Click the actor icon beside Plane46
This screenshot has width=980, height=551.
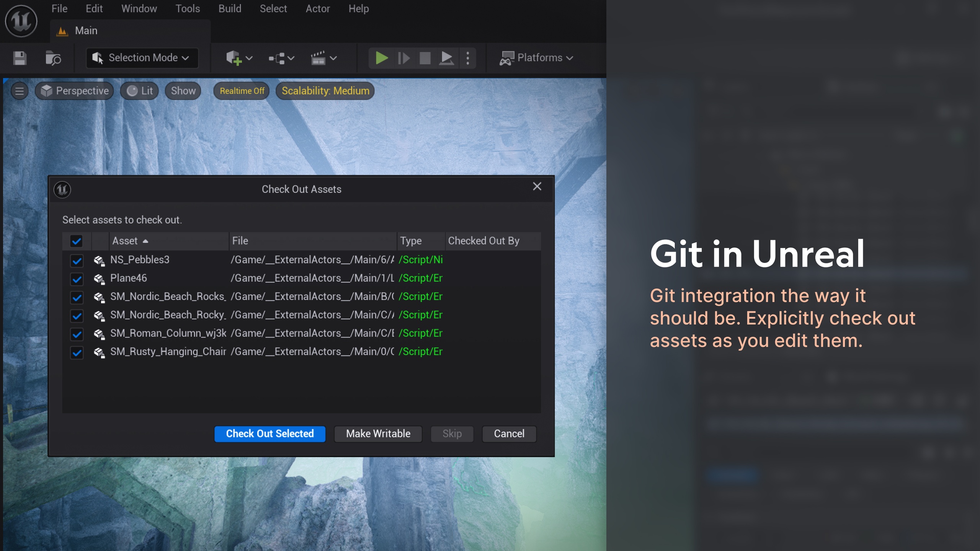point(99,279)
